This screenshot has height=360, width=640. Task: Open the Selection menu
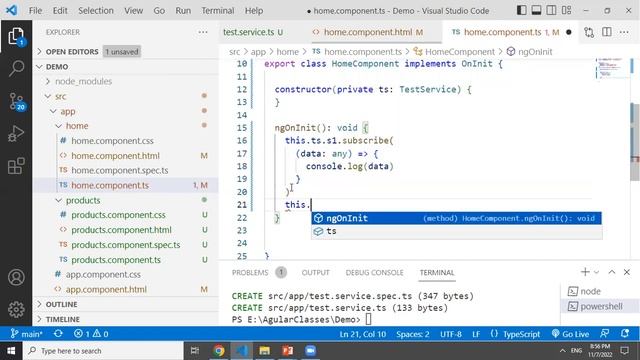[x=96, y=11]
